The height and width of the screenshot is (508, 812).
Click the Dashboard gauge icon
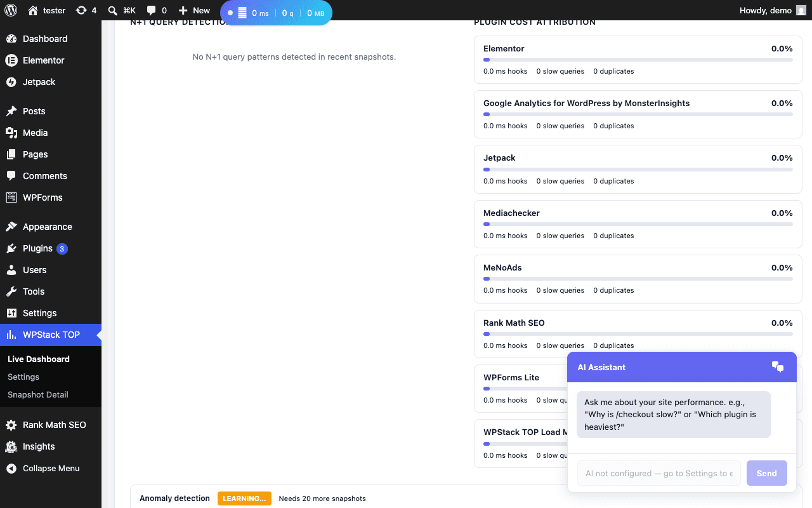tap(11, 39)
